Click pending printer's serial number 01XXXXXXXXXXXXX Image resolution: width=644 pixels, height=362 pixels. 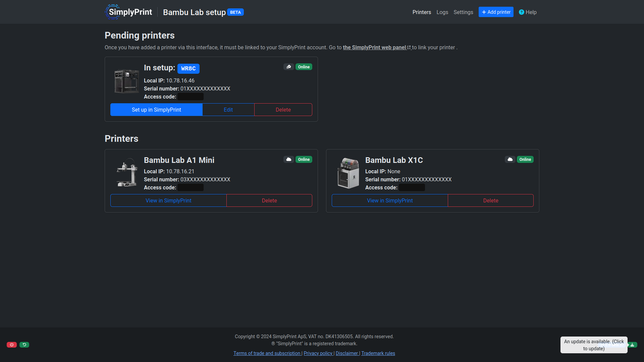tap(205, 88)
